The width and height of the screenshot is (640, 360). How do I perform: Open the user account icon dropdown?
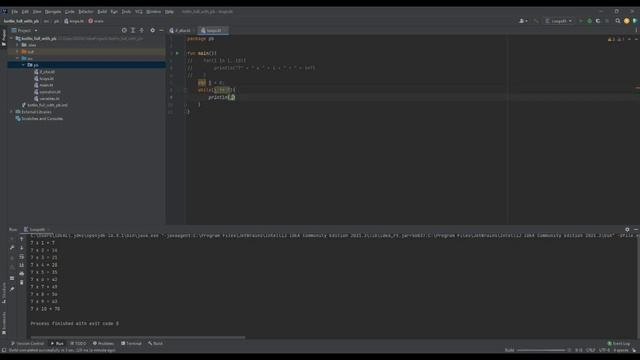click(523, 21)
